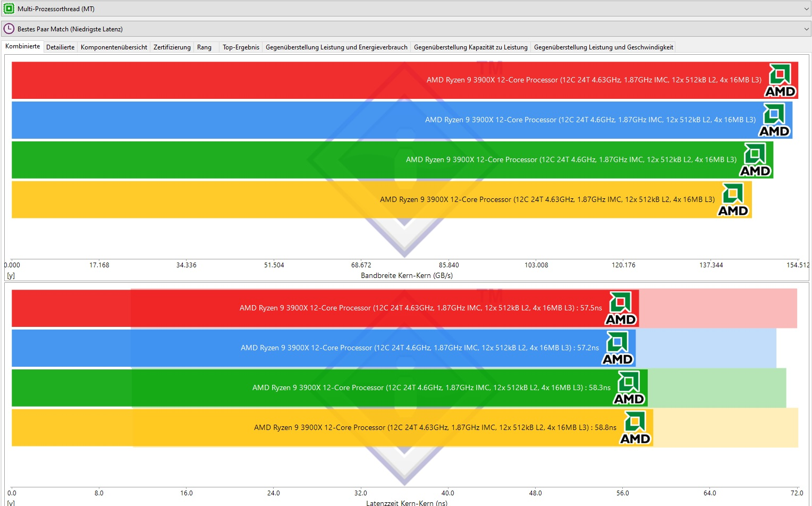
Task: Click yellow bandwidth bar label Ryzen 4.63GHz
Action: 547,199
